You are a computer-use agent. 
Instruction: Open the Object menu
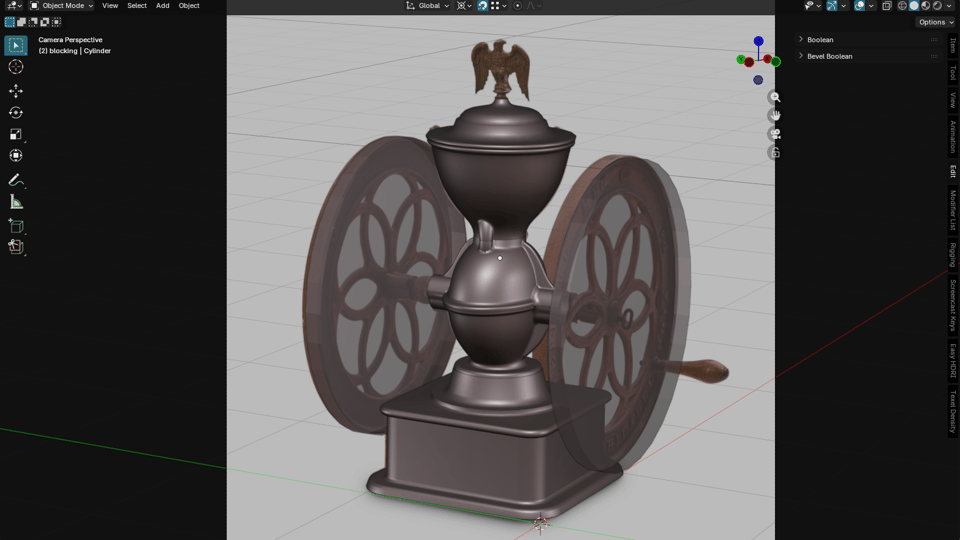(x=189, y=6)
